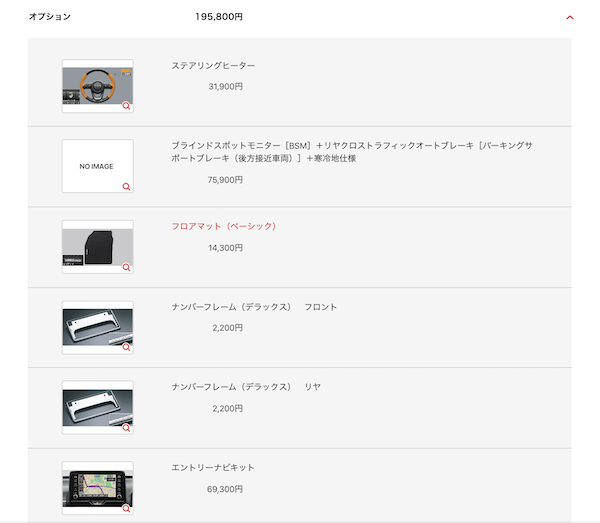
Task: Click magnifier on front number frame image
Action: [x=127, y=347]
